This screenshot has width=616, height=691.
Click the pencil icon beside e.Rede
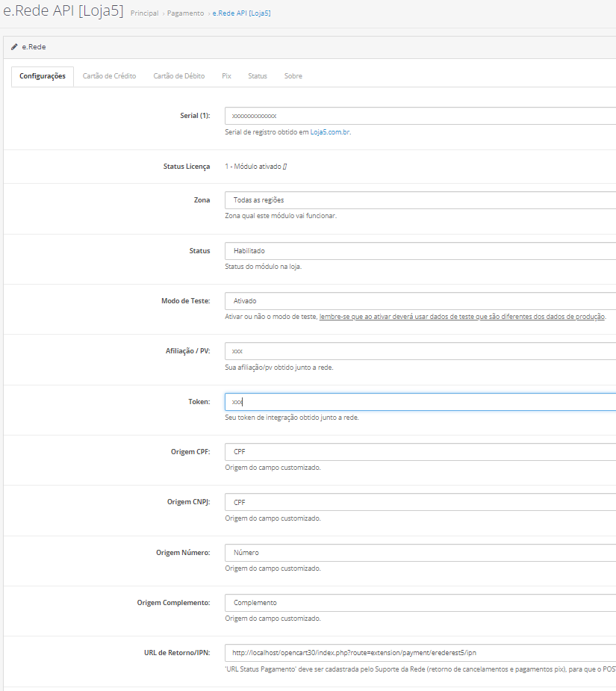(14, 47)
